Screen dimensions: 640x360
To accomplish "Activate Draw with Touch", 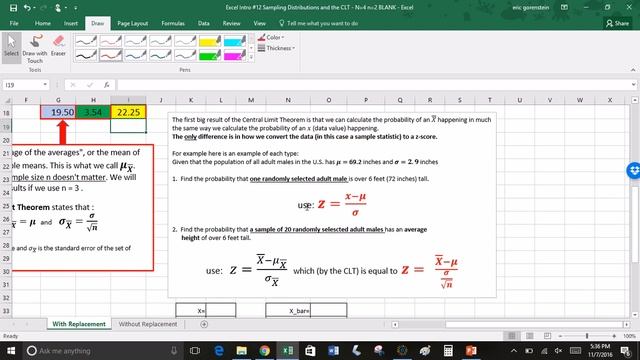I will click(35, 48).
